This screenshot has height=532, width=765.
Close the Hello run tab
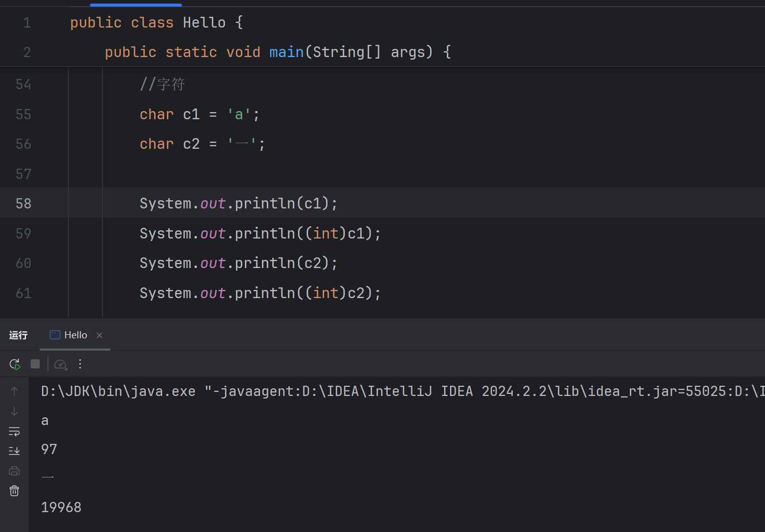click(99, 335)
